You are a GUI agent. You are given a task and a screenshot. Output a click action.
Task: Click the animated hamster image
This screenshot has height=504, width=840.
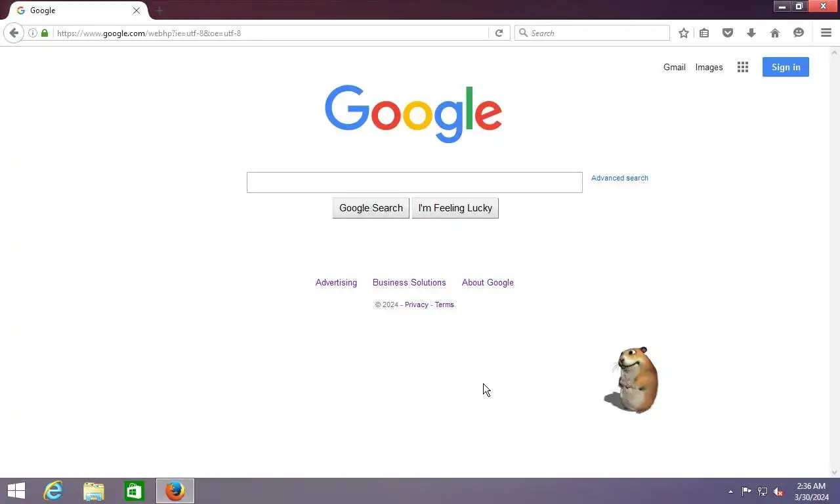[631, 380]
